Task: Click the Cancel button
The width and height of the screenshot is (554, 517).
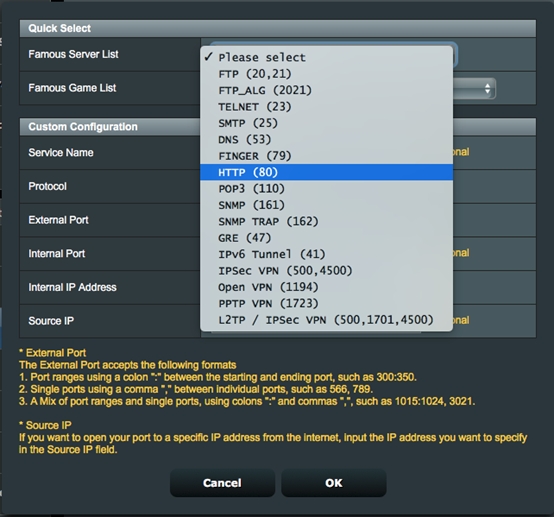Action: click(x=222, y=483)
